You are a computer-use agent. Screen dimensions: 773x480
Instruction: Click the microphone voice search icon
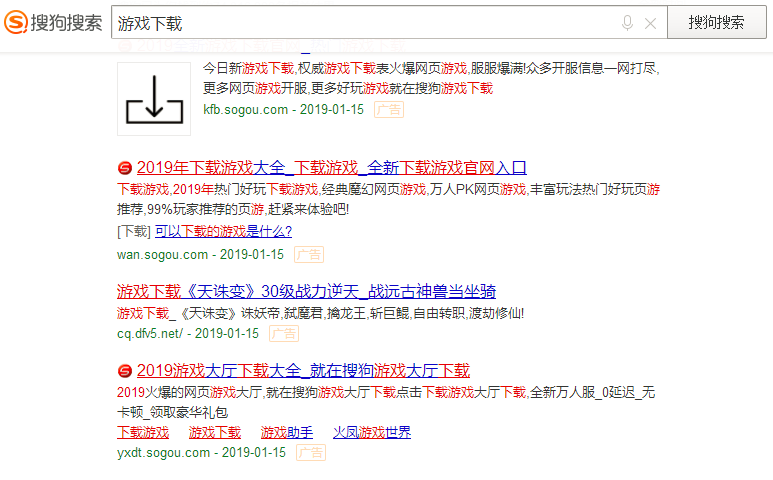[x=627, y=22]
